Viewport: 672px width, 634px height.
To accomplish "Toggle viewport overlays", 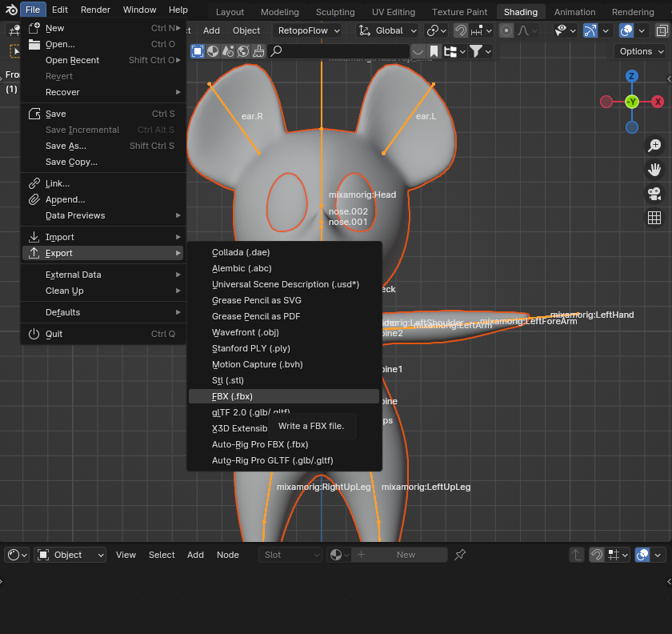I will click(x=626, y=30).
